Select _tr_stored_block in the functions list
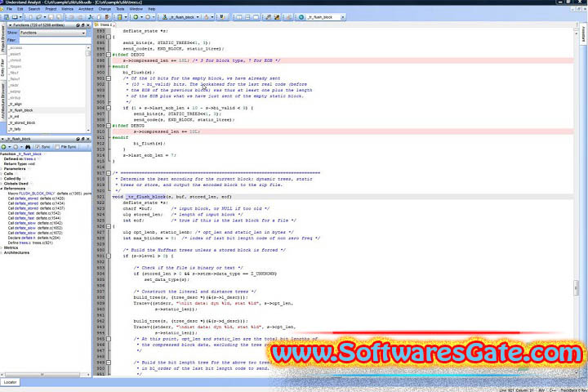The height and width of the screenshot is (392, 588). coord(22,122)
